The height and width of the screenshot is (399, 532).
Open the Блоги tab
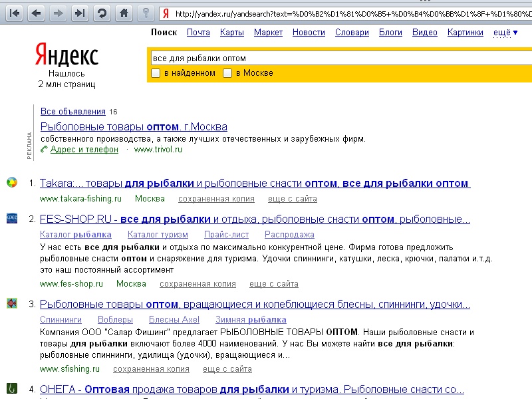390,33
